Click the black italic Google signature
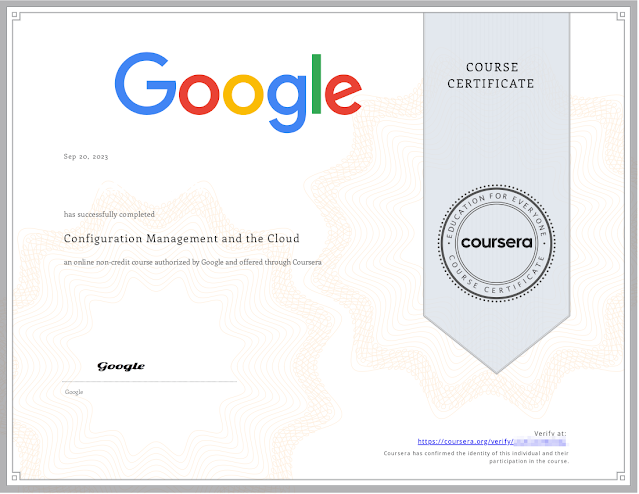The height and width of the screenshot is (494, 639). point(121,367)
